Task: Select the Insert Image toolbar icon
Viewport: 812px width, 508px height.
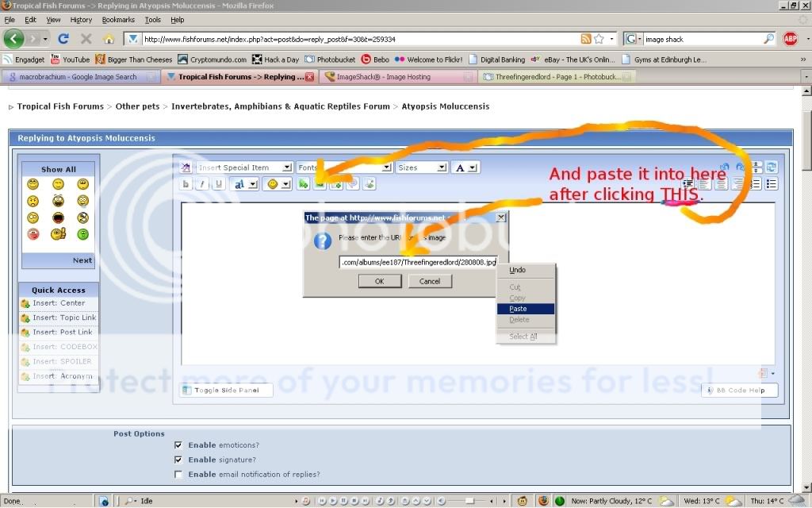Action: point(320,183)
